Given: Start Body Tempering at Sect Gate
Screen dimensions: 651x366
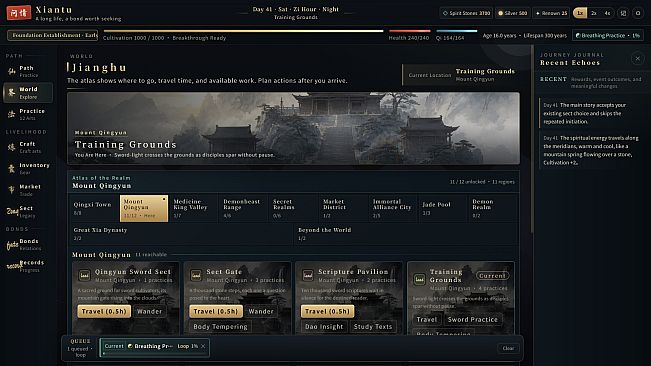Looking at the screenshot, I should point(220,327).
